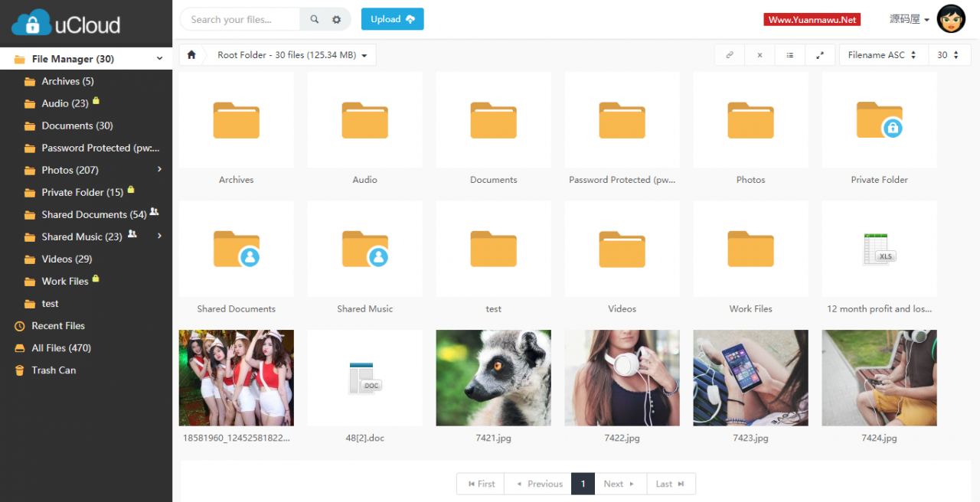The image size is (980, 502).
Task: Select the 7423.jpg phone photo
Action: tap(750, 378)
